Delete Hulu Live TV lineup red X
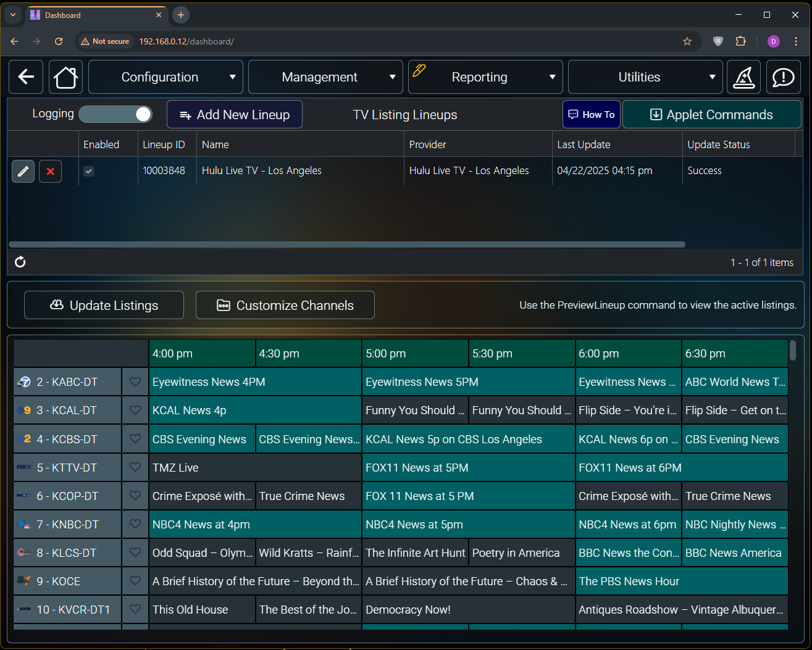812x650 pixels. coord(50,171)
